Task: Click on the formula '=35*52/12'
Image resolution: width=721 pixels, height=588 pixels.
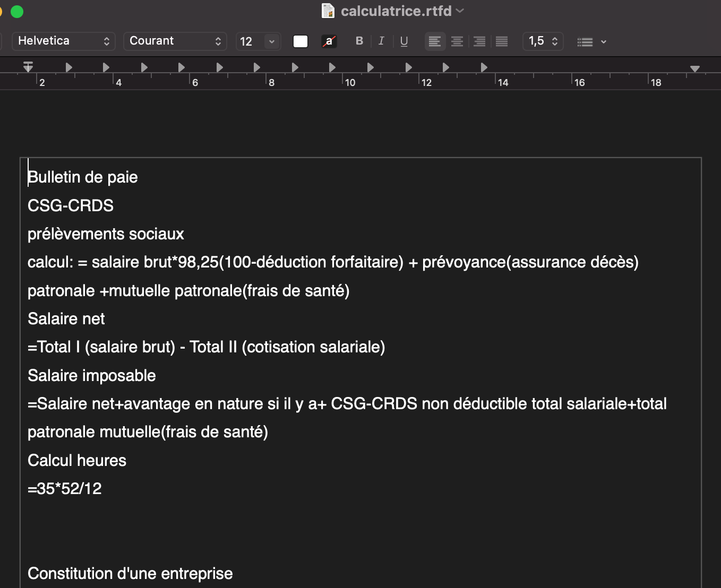Action: [x=65, y=489]
